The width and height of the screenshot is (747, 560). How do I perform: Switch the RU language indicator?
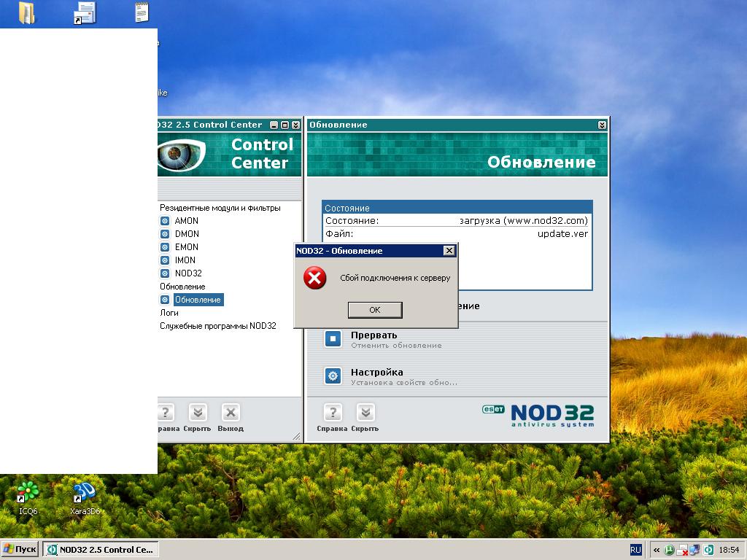[635, 550]
